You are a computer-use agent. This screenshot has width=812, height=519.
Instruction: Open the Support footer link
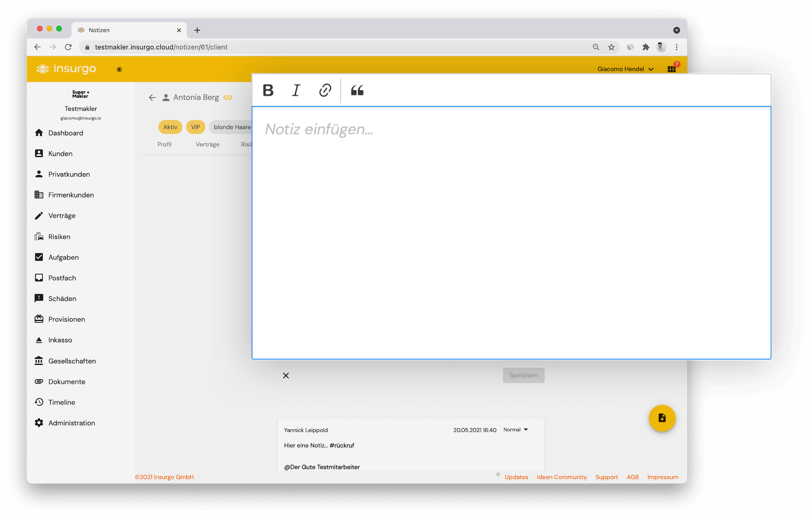(x=606, y=477)
